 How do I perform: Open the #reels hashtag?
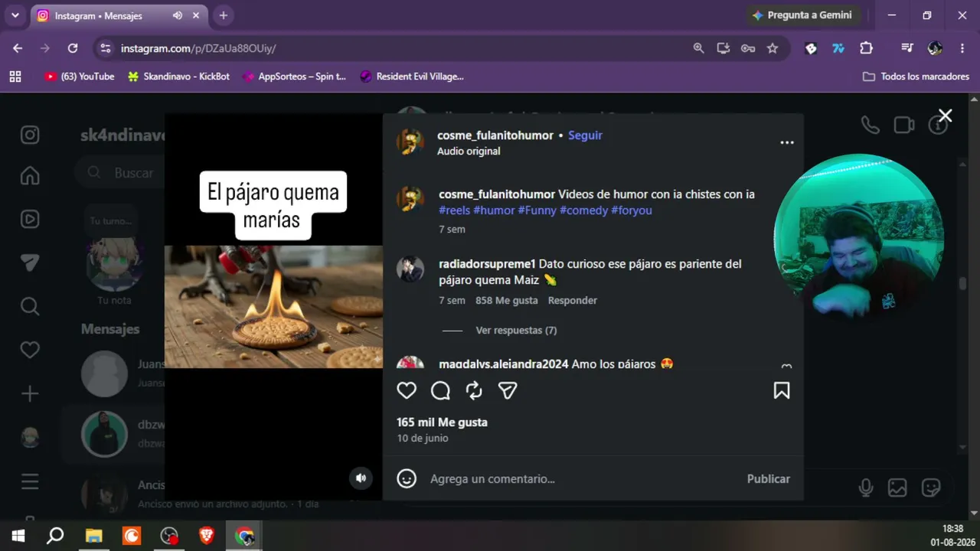tap(454, 210)
